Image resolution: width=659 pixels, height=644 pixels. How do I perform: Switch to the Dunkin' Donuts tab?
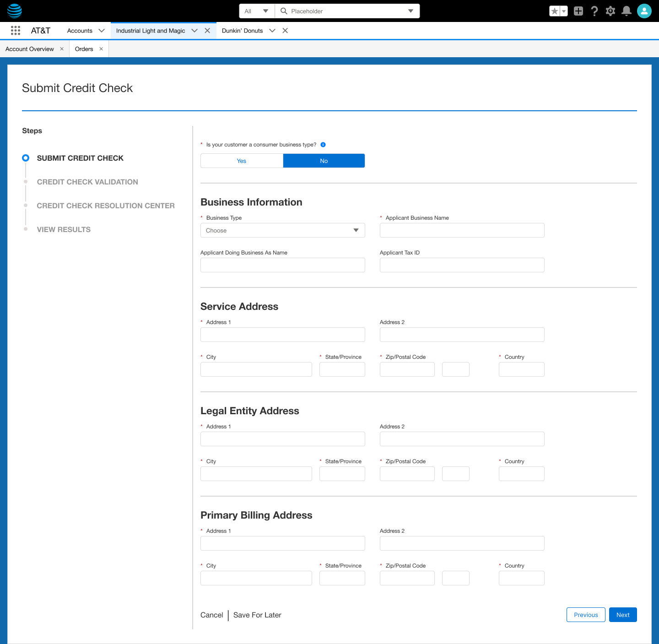[242, 31]
